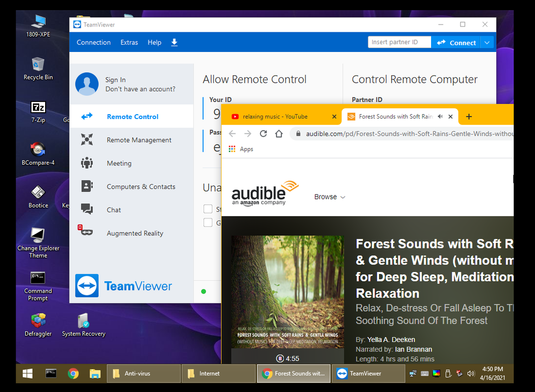
Task: Toggle second unattended access checkbox
Action: click(x=208, y=222)
